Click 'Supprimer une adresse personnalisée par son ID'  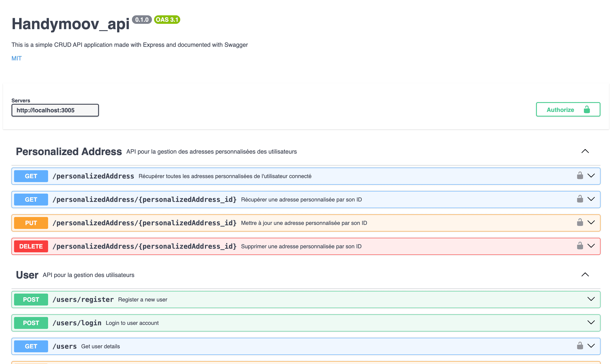click(301, 246)
